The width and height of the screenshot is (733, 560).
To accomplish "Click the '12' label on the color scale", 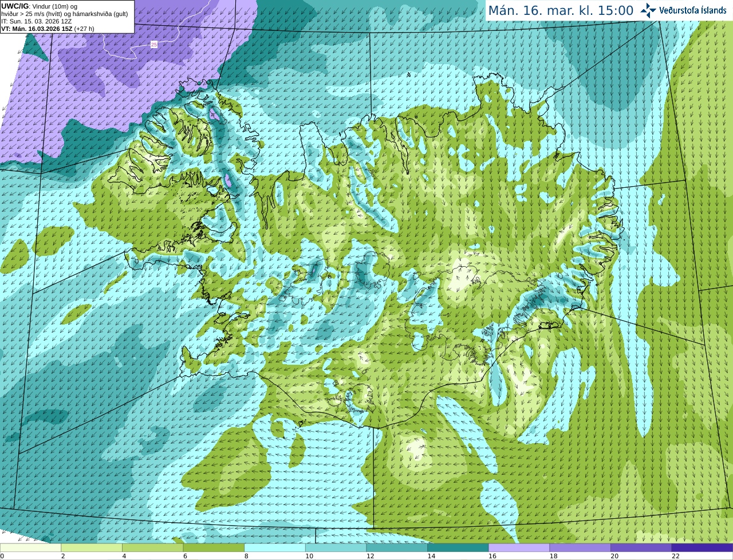I will click(371, 556).
